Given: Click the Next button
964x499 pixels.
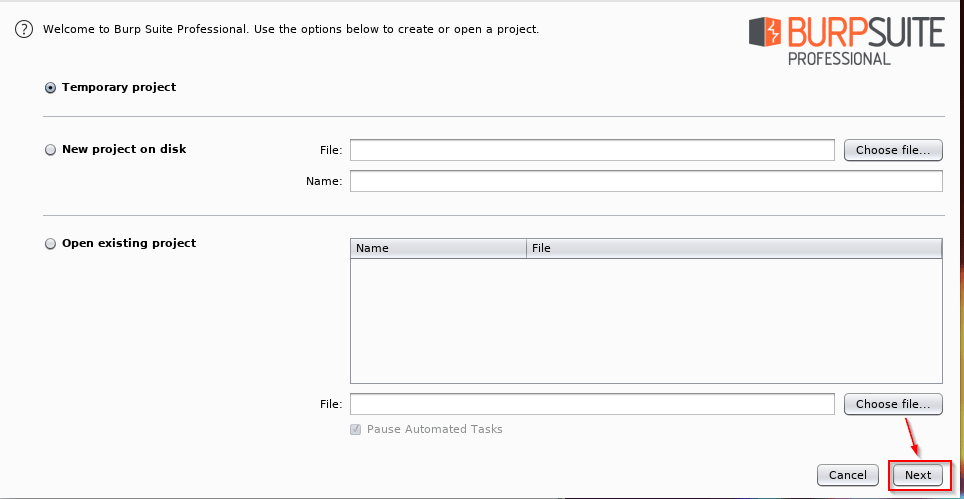Looking at the screenshot, I should tap(918, 475).
